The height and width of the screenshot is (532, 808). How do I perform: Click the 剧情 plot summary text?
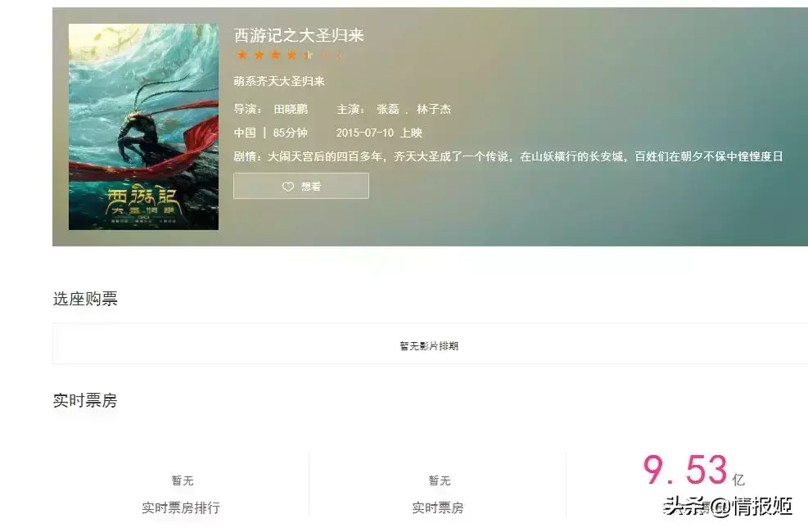[508, 156]
